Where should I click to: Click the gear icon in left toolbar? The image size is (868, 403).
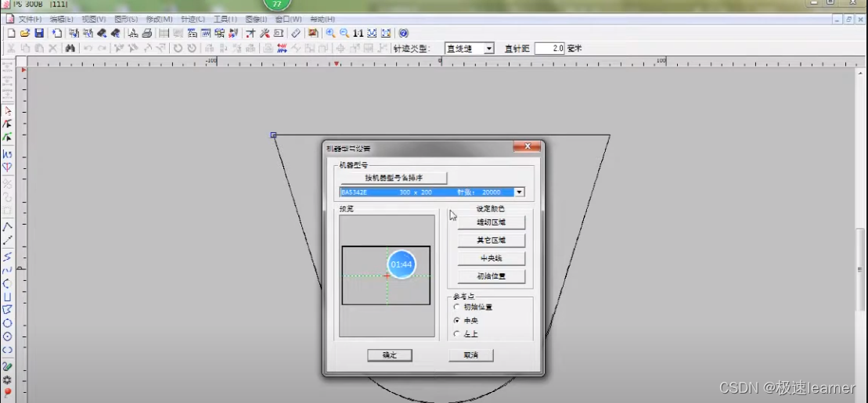click(7, 380)
